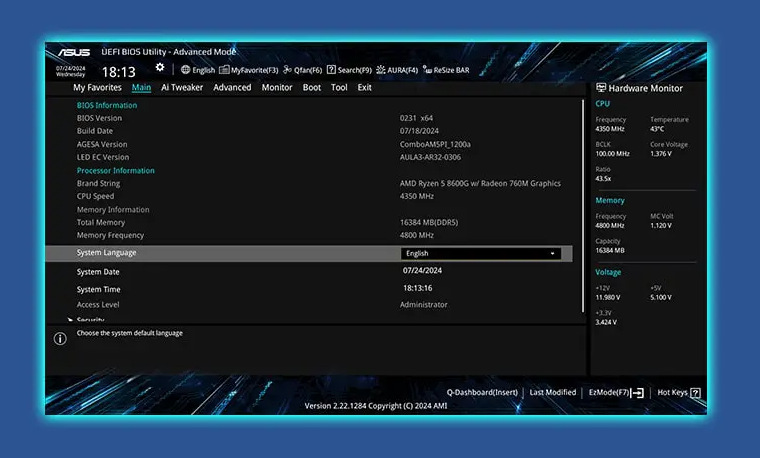
Task: Open the Advanced tab
Action: click(232, 87)
